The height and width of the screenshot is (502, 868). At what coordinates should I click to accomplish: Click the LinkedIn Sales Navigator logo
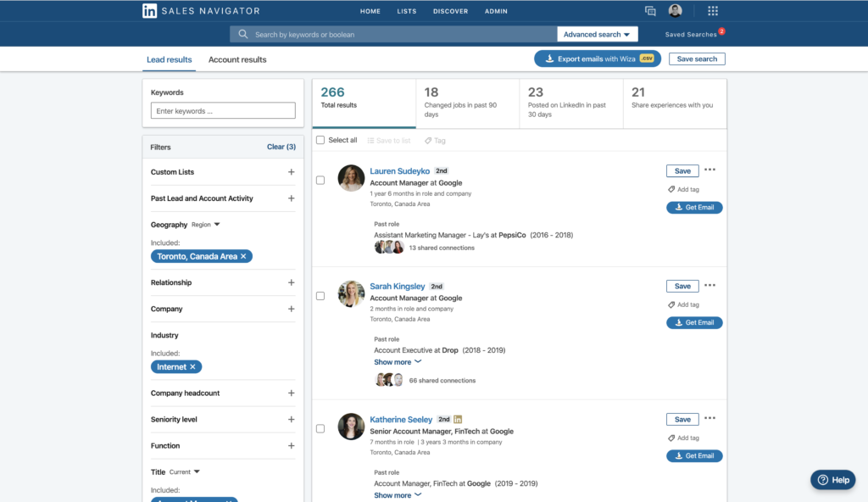tap(200, 11)
